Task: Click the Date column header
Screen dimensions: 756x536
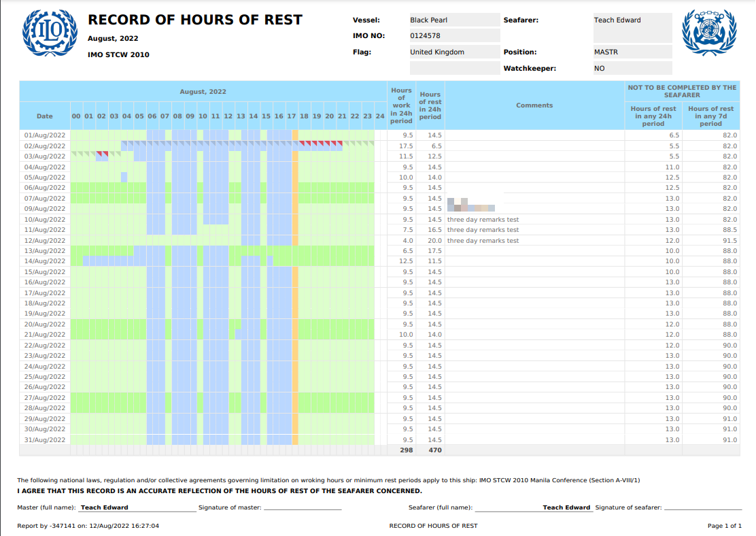Action: point(45,116)
